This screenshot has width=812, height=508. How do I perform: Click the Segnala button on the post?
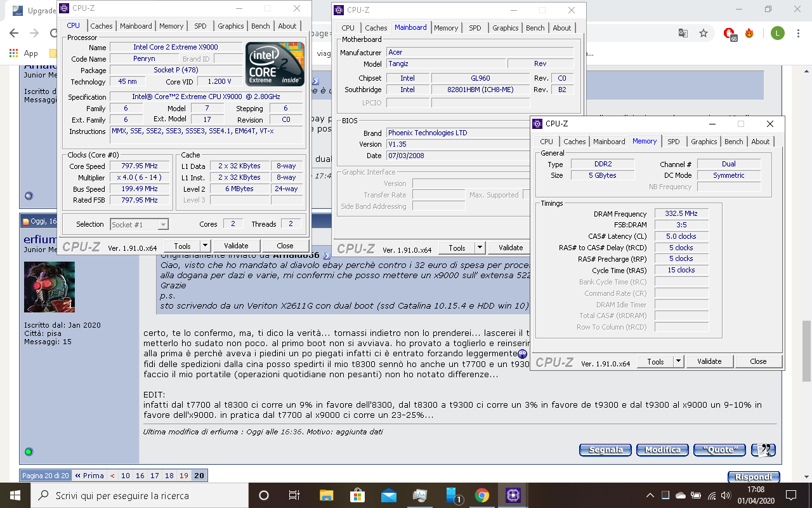click(x=606, y=450)
